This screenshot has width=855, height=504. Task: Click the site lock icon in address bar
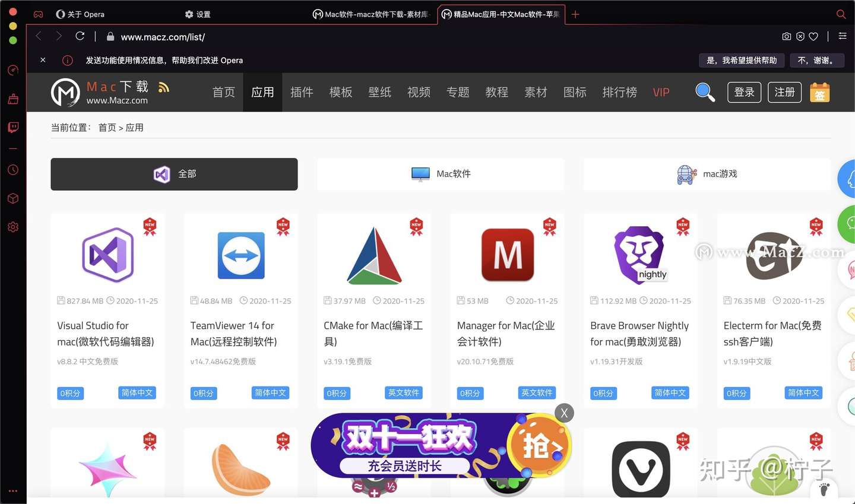110,36
